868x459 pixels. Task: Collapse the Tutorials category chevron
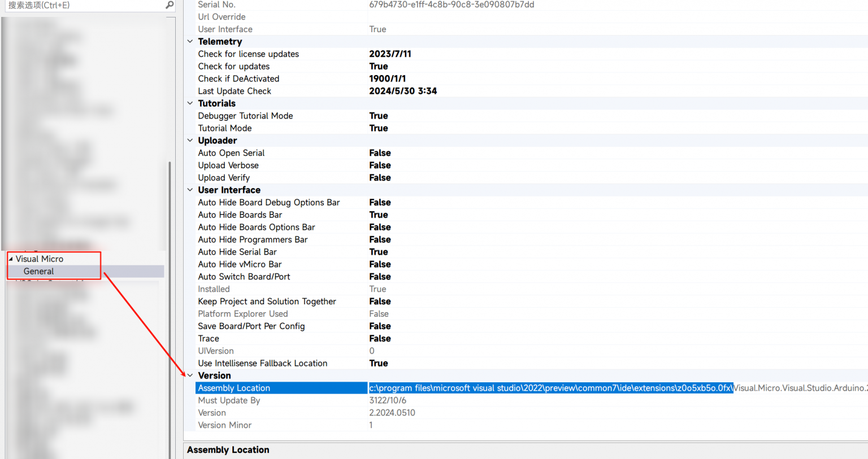coord(190,103)
